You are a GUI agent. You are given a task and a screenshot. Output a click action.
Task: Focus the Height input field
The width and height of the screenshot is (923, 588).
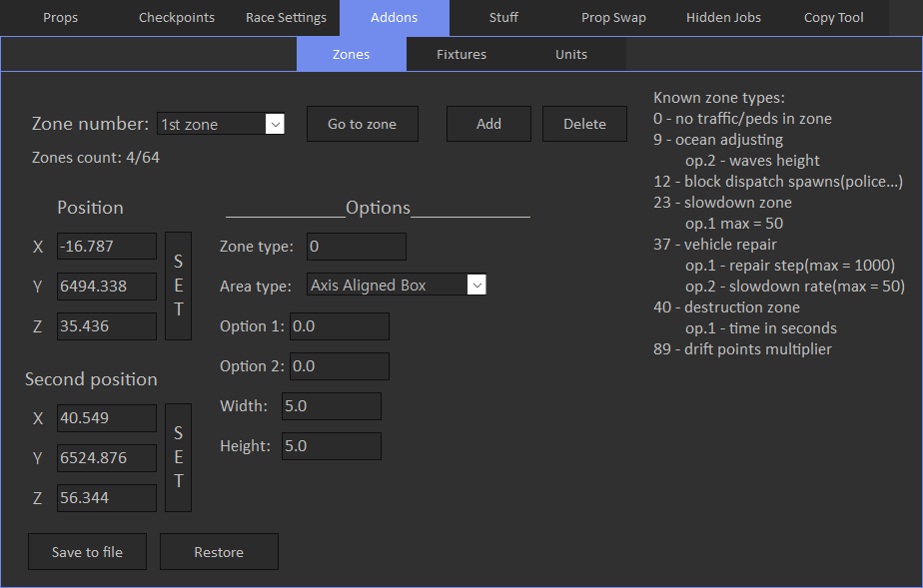(332, 446)
